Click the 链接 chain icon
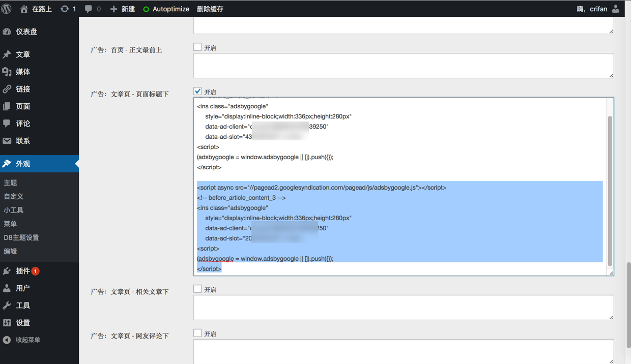The image size is (631, 364). [x=7, y=89]
